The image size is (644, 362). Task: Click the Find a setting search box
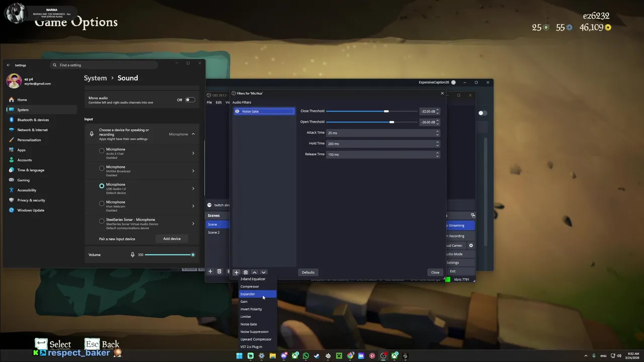[x=104, y=65]
